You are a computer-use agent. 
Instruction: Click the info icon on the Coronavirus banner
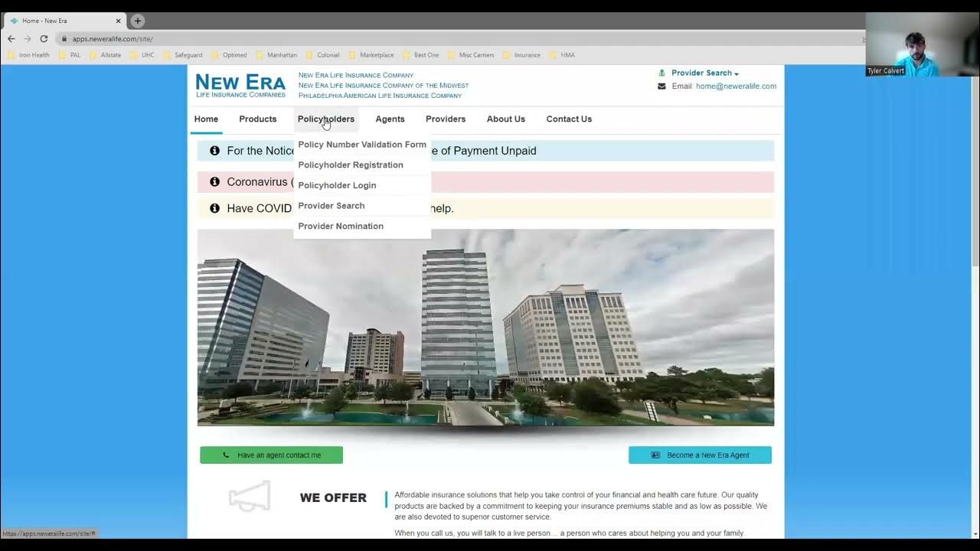coord(214,182)
